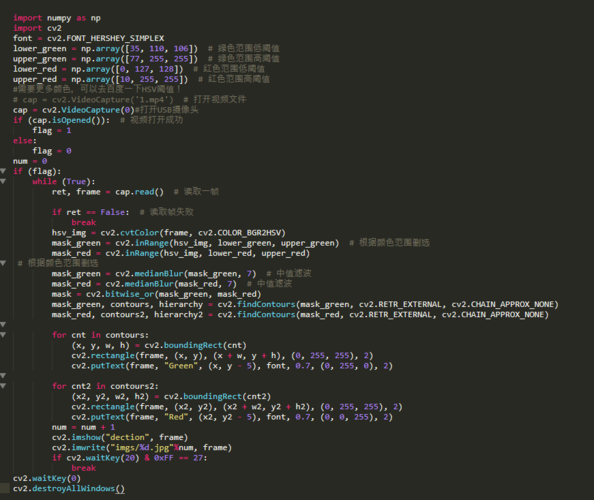The height and width of the screenshot is (500, 594).
Task: Click the line 'flag = 0'
Action: click(x=52, y=151)
